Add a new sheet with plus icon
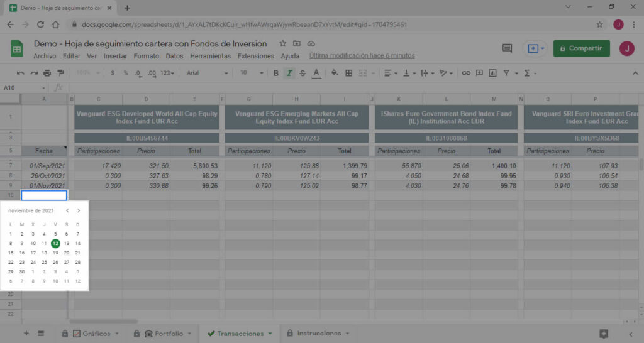 pyautogui.click(x=26, y=334)
